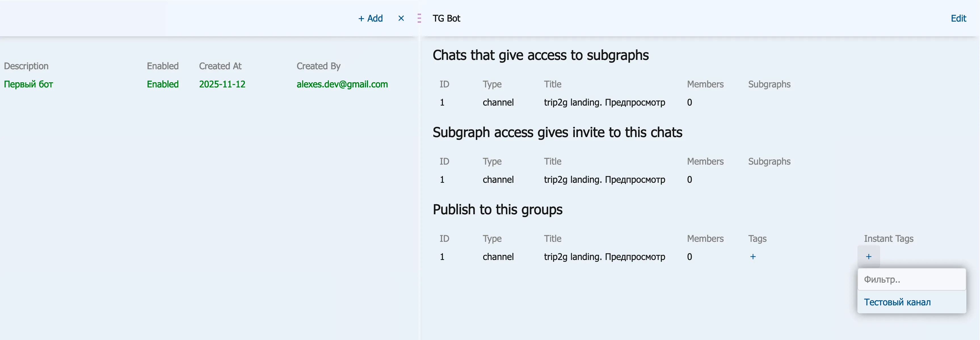Click the Created By column header
Screen dimensions: 980x340
(x=318, y=66)
